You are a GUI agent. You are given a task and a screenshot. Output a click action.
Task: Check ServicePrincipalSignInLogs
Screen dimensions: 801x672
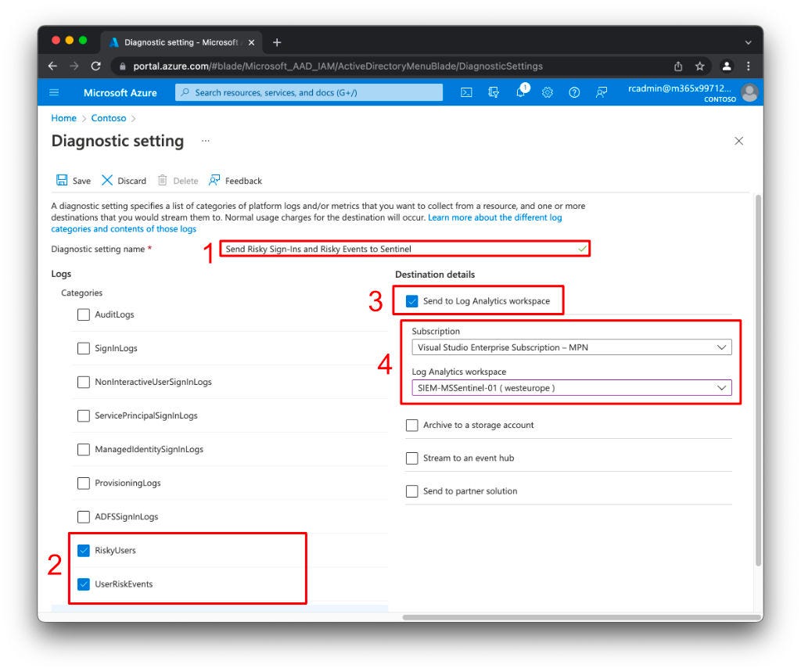[83, 415]
